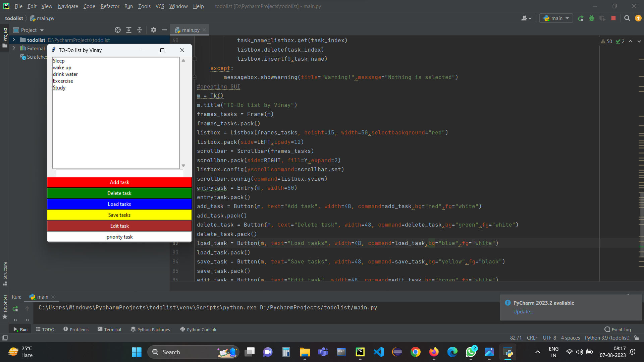The image size is (644, 362).
Task: Start debugging with the bug icon
Action: click(x=592, y=18)
